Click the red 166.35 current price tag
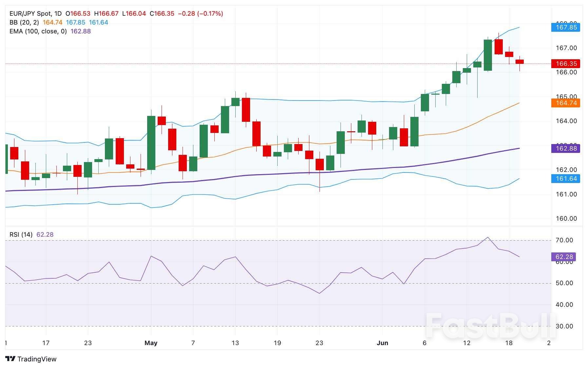The height and width of the screenshot is (368, 588). (x=566, y=64)
